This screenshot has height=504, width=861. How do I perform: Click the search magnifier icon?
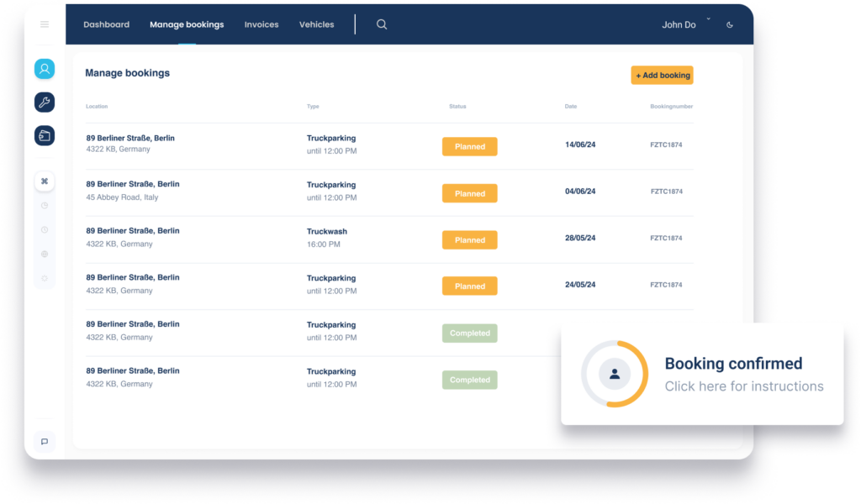[x=382, y=24]
